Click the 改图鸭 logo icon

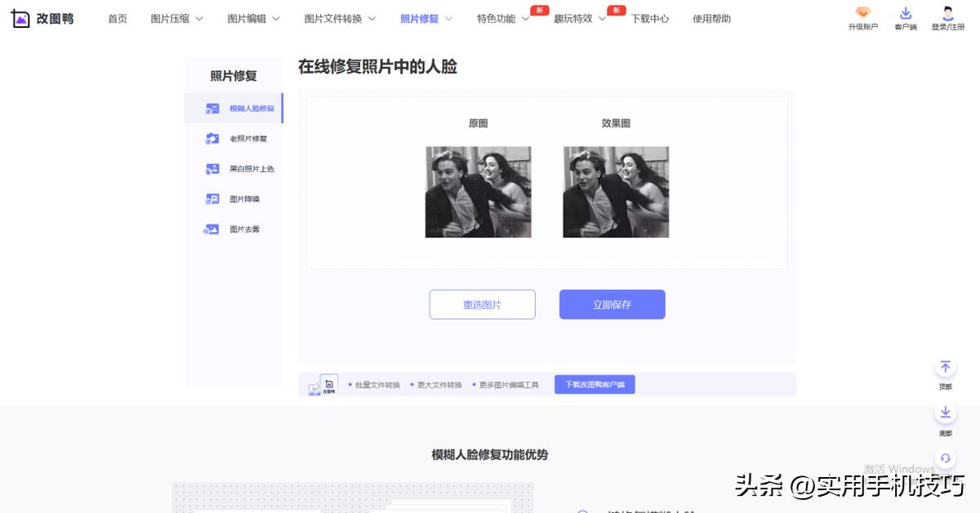point(21,17)
